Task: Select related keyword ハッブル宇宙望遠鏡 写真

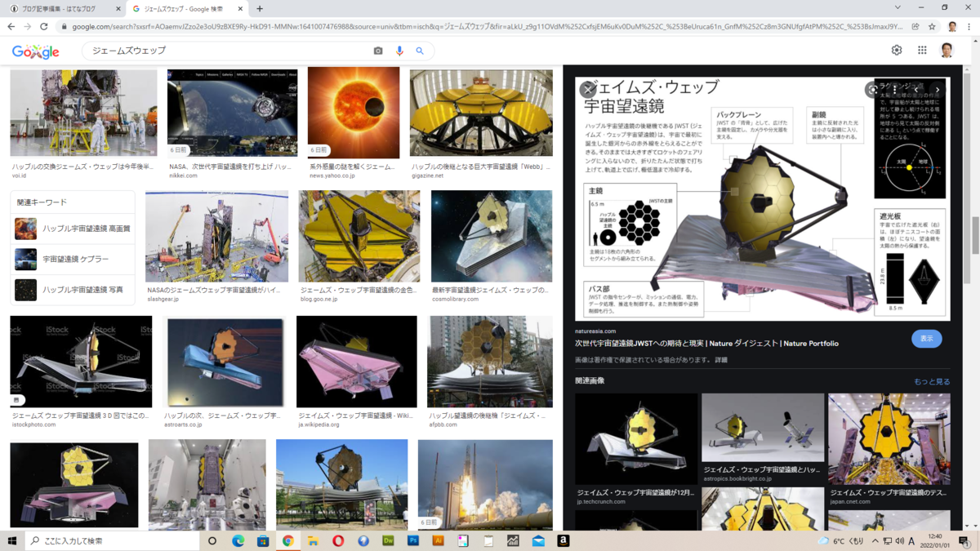Action: (x=73, y=289)
